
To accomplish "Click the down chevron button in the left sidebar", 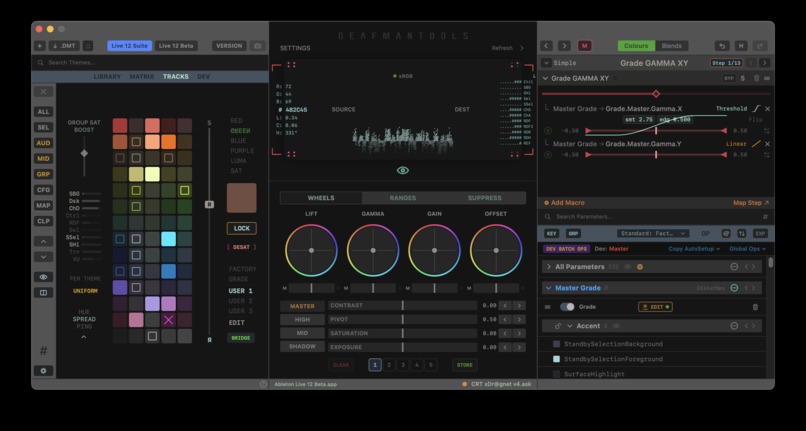I will click(x=43, y=257).
